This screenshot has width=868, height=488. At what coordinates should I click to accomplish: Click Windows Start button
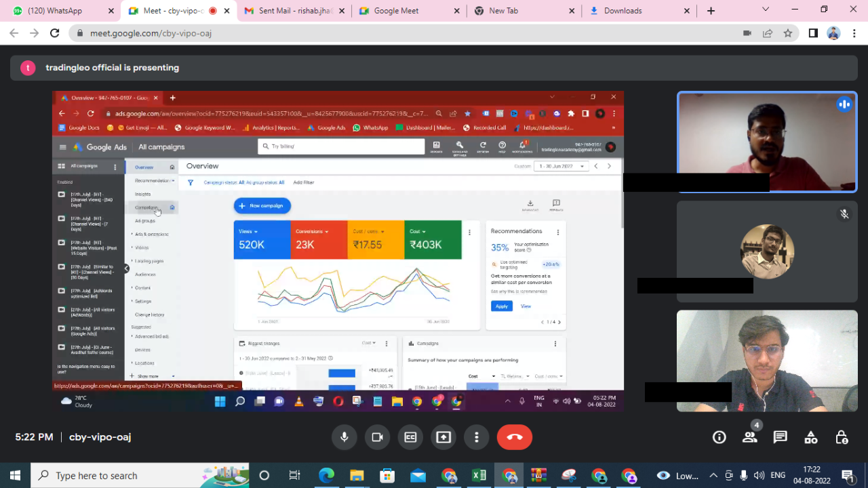[15, 476]
